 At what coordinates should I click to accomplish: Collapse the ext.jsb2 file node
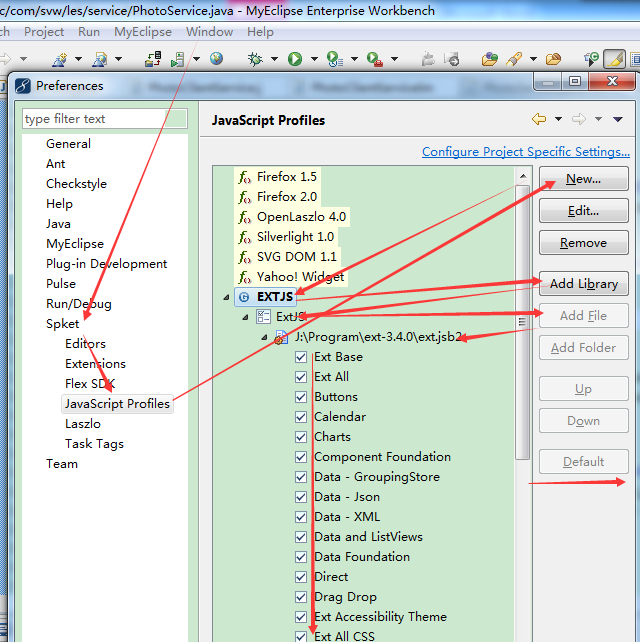coord(265,337)
